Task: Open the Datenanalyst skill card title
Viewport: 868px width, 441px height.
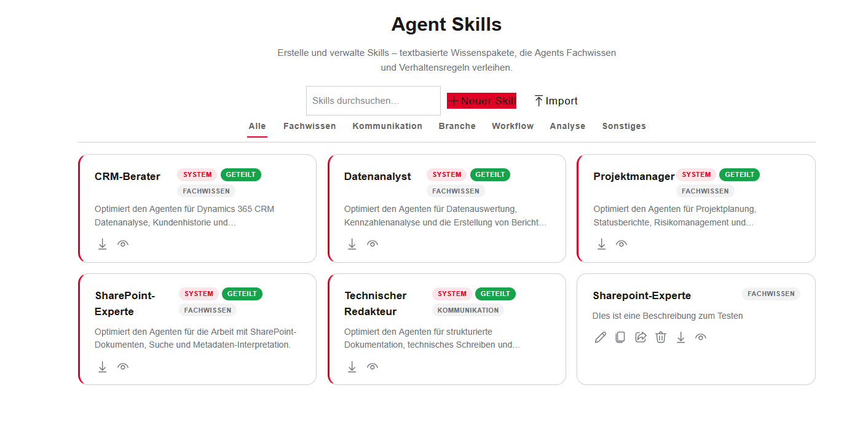Action: tap(377, 177)
